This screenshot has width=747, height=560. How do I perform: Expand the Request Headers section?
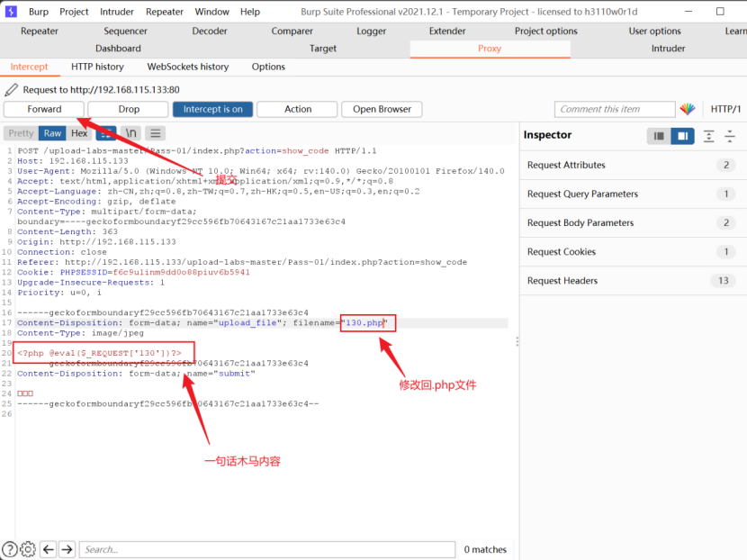pyautogui.click(x=633, y=281)
